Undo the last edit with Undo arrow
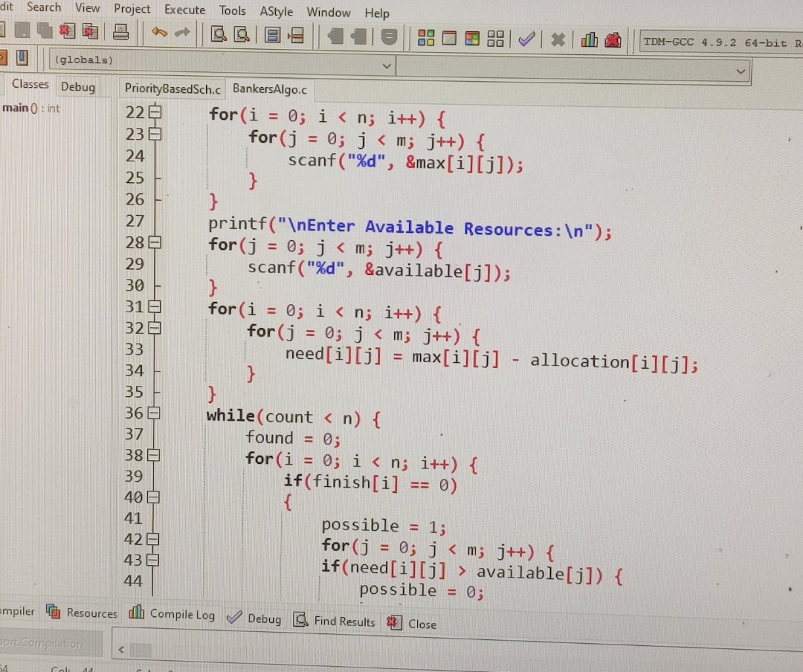The image size is (803, 672). [x=159, y=32]
